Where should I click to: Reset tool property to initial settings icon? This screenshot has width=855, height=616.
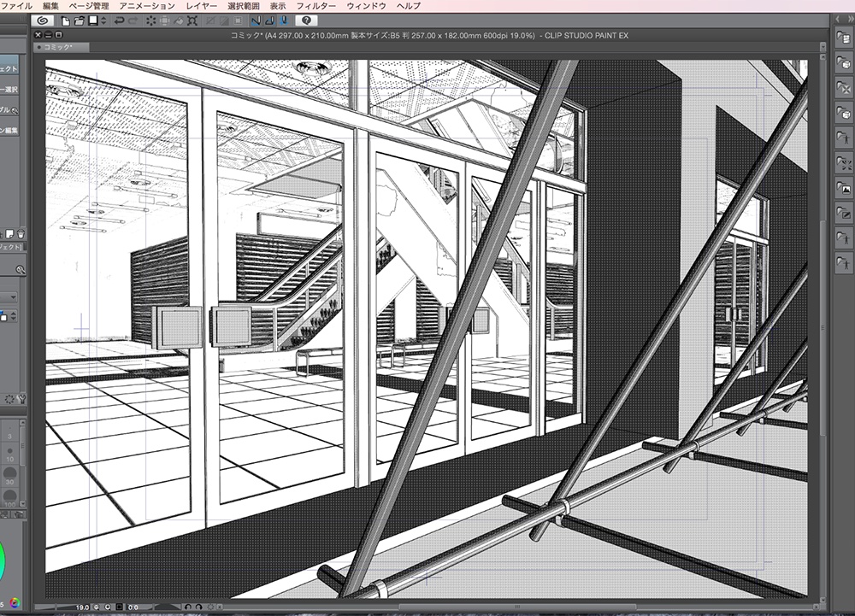[x=9, y=399]
